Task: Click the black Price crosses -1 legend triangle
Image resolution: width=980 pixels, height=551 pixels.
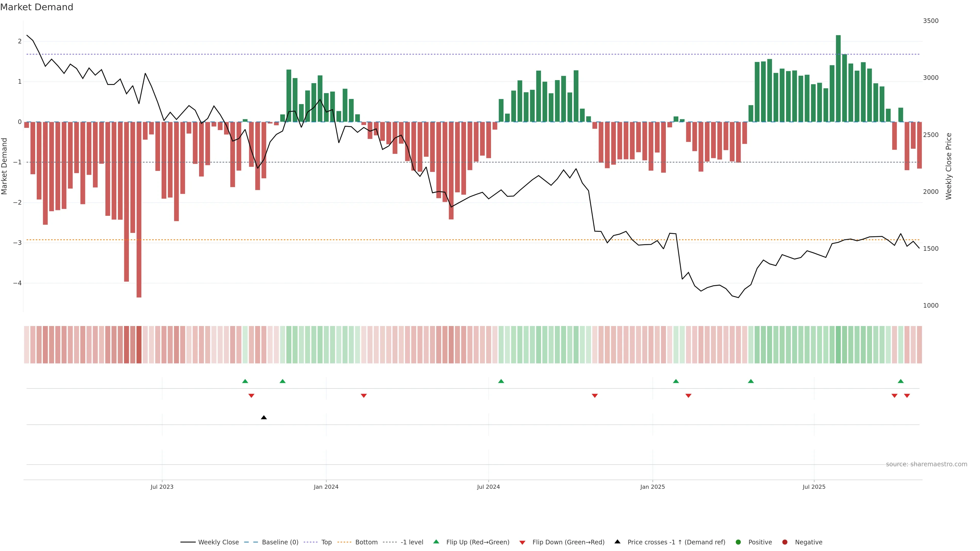Action: tap(617, 542)
